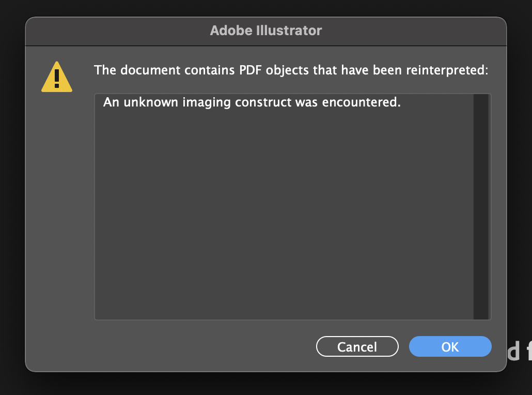Click the 'document contains PDF objects' heading text

click(x=291, y=70)
